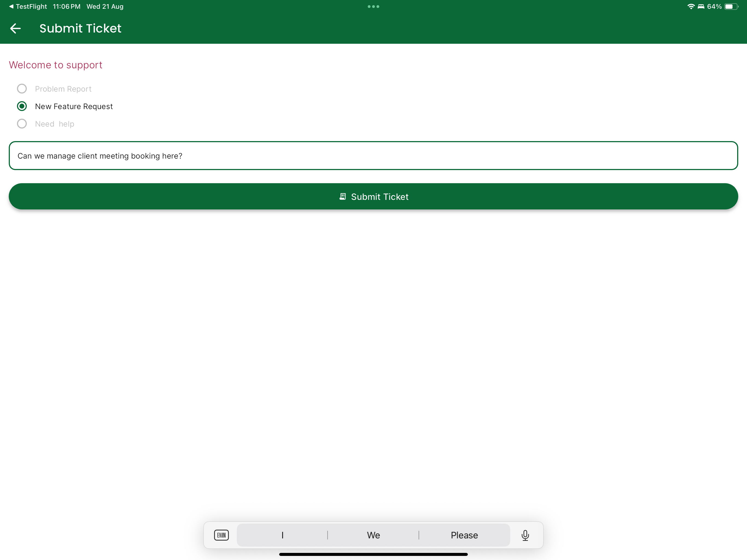Tap the keyboard language switch icon
This screenshot has width=747, height=560.
(x=221, y=535)
